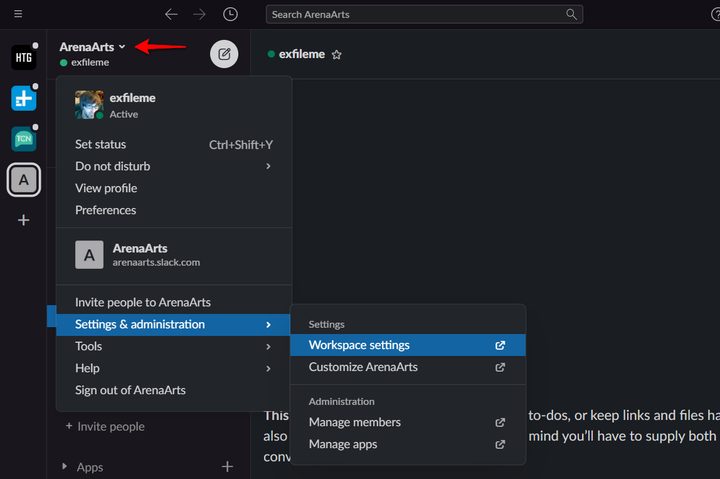This screenshot has width=720, height=479.
Task: Expand the Help submenu
Action: [174, 368]
